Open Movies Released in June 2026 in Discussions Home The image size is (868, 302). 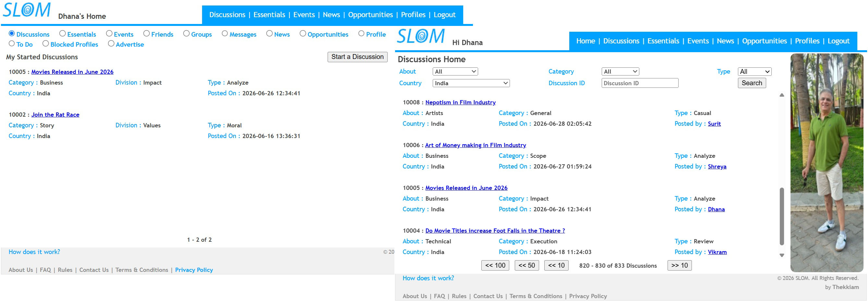[x=466, y=188]
